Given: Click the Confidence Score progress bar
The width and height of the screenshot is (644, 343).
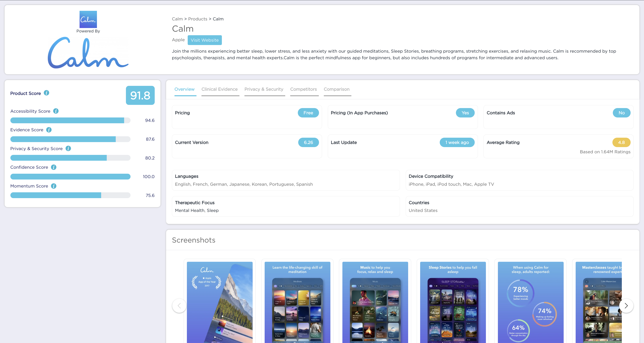Looking at the screenshot, I should point(70,177).
